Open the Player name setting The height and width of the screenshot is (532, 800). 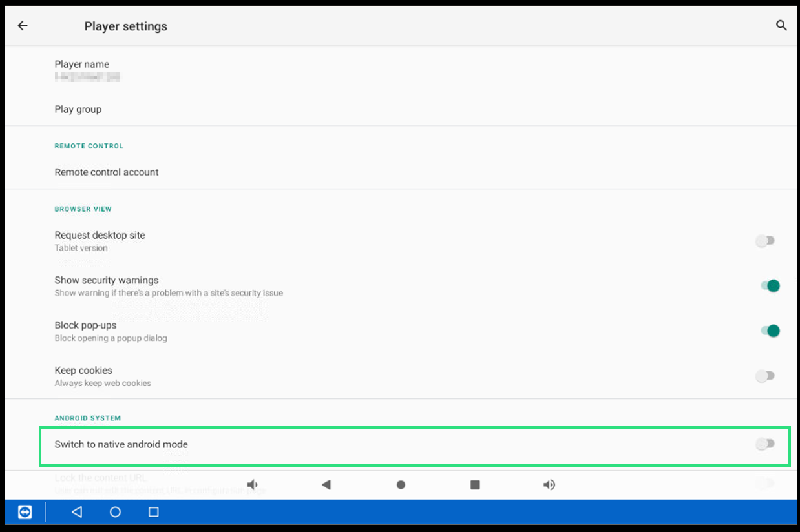click(82, 70)
